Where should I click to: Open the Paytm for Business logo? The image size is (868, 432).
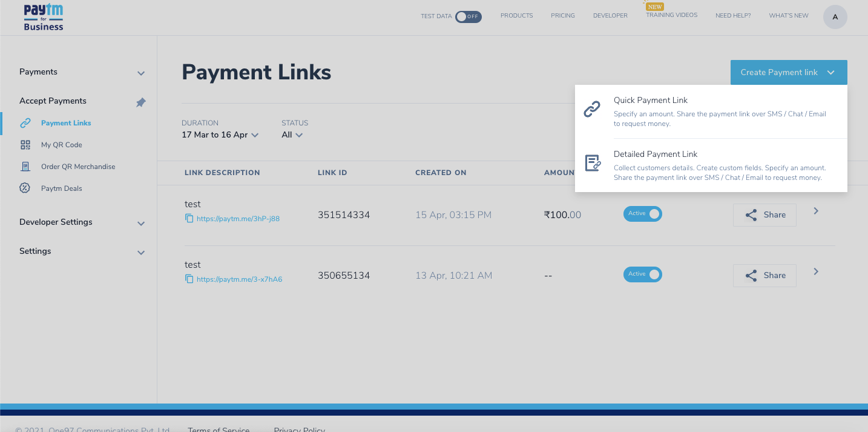pyautogui.click(x=43, y=16)
